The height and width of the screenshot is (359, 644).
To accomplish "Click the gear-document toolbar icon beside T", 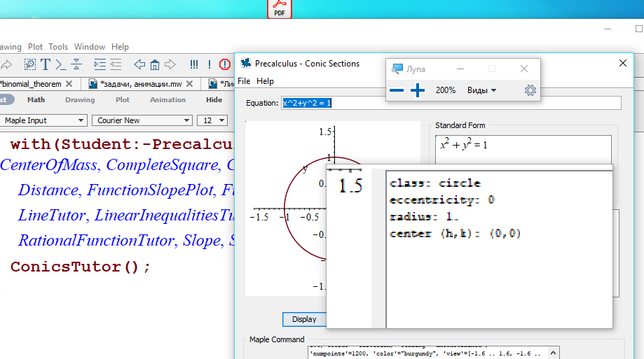I will click(29, 64).
